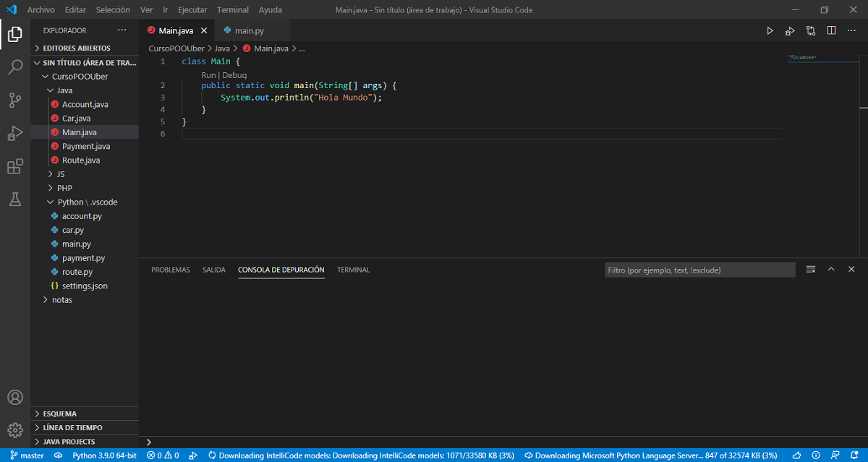Split the editor to the right
868x462 pixels.
point(831,30)
